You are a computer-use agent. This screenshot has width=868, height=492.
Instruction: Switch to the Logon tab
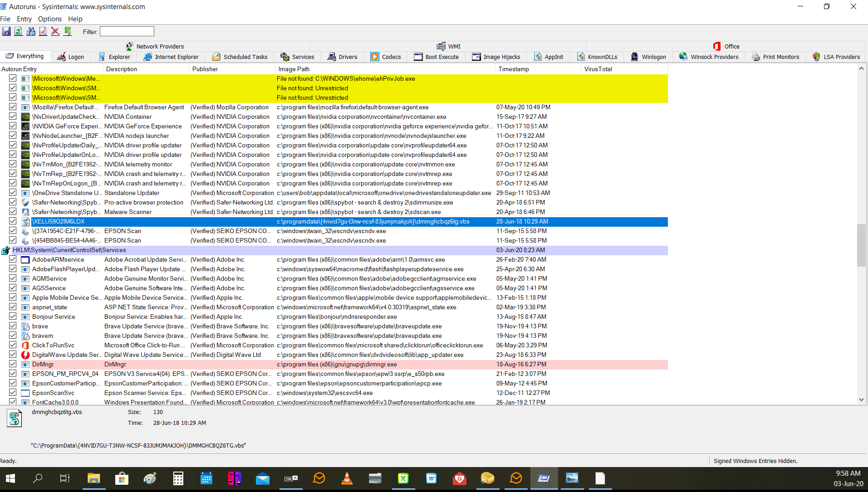tap(71, 57)
